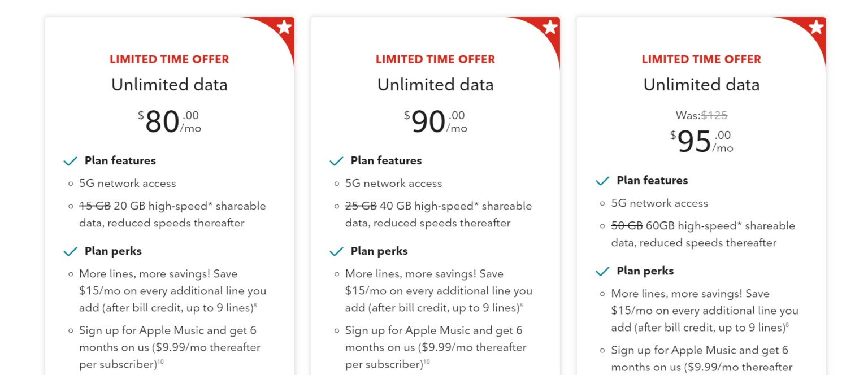Viewport: 868px width, 375px height.
Task: Click the Plan perks checkmark in $90 plan
Action: tap(336, 252)
